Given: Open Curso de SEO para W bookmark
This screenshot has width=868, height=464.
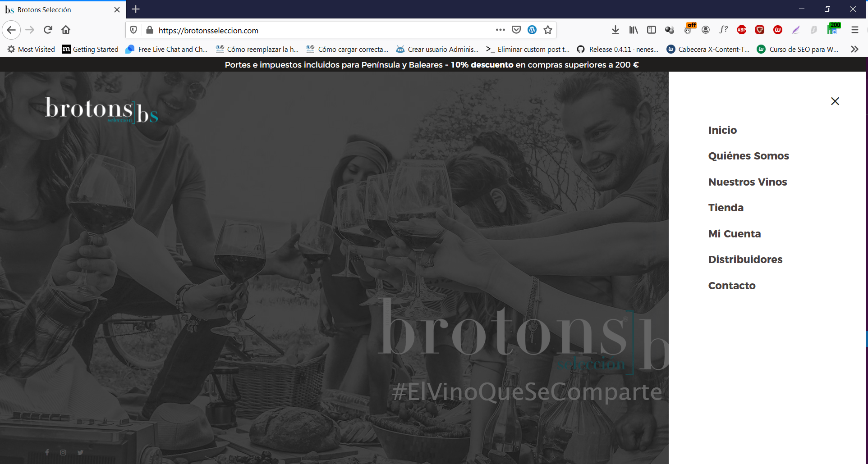Looking at the screenshot, I should click(798, 49).
